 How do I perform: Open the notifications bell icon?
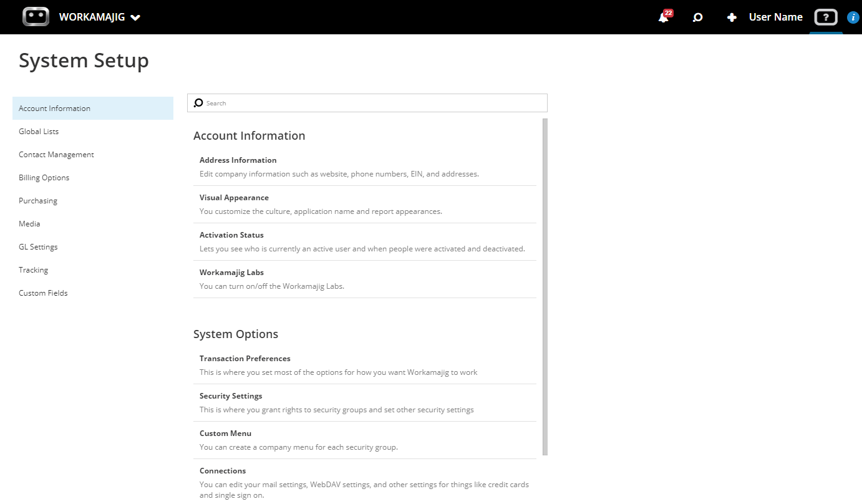point(663,17)
